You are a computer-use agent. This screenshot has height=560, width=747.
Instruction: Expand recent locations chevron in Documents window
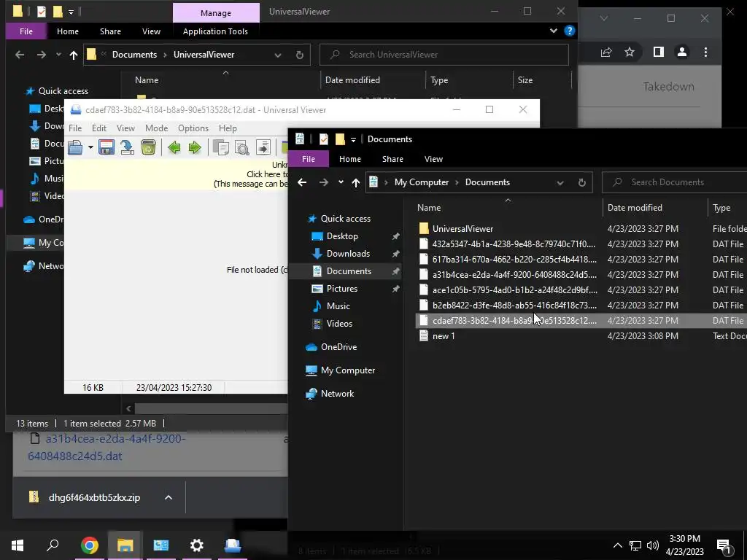(x=341, y=182)
